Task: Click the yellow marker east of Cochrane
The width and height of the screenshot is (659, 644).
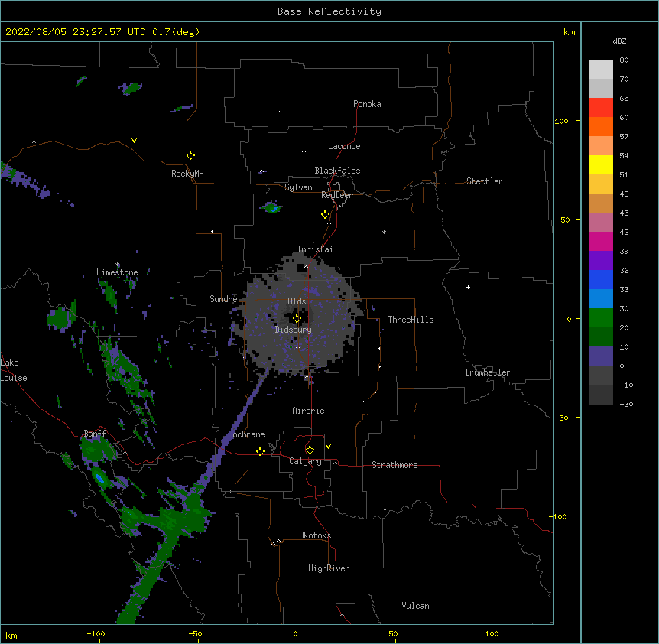Action: pos(260,451)
